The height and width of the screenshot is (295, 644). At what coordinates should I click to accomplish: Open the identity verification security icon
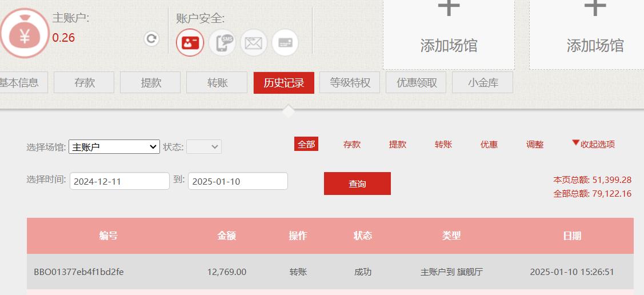coord(190,42)
